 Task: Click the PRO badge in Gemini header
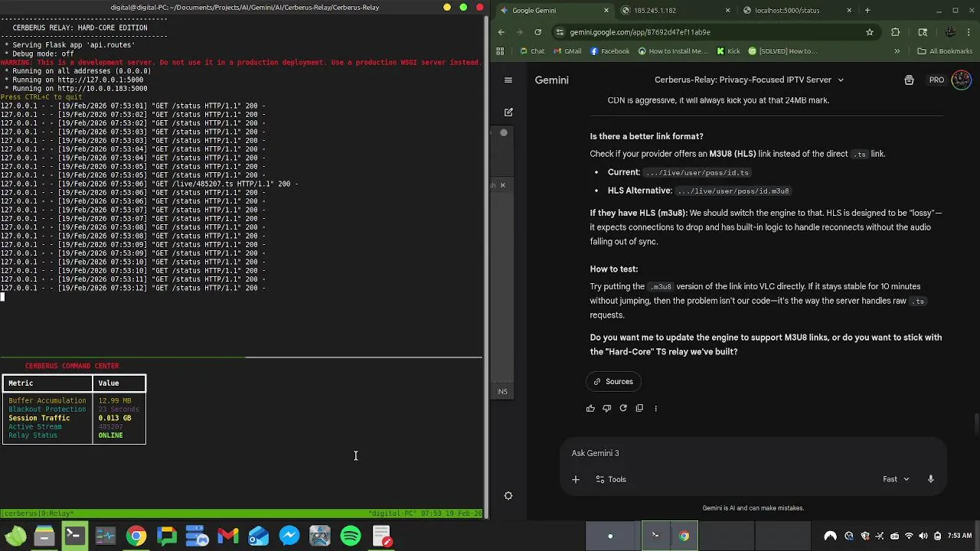pyautogui.click(x=936, y=80)
